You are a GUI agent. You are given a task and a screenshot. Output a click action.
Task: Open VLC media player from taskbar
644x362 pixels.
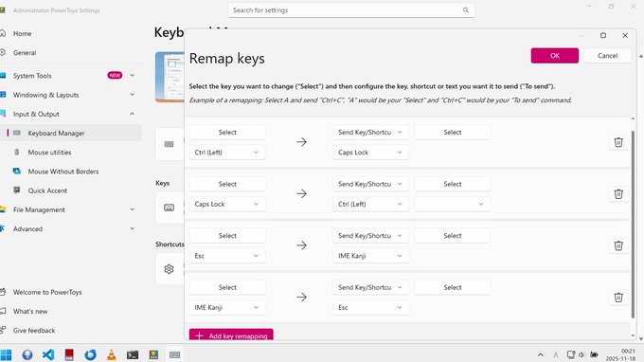point(112,354)
